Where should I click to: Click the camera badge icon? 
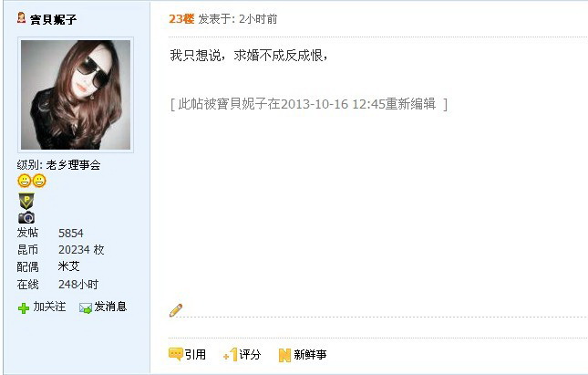point(26,218)
